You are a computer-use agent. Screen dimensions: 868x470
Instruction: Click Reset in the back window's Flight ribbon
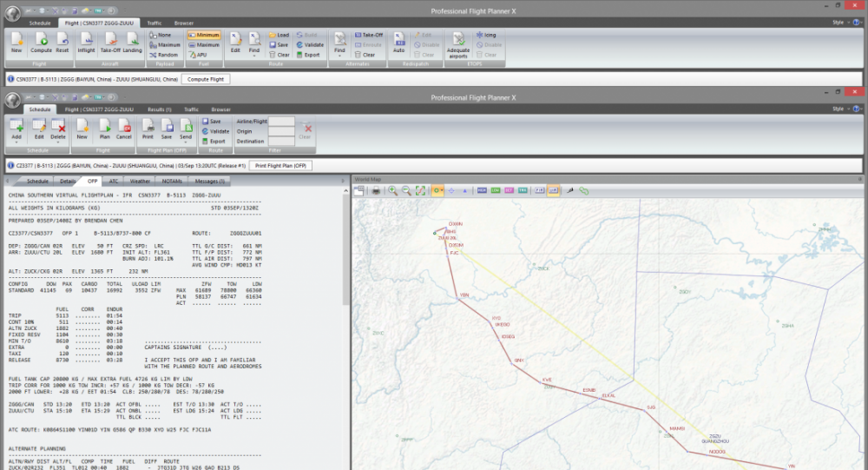tap(62, 43)
